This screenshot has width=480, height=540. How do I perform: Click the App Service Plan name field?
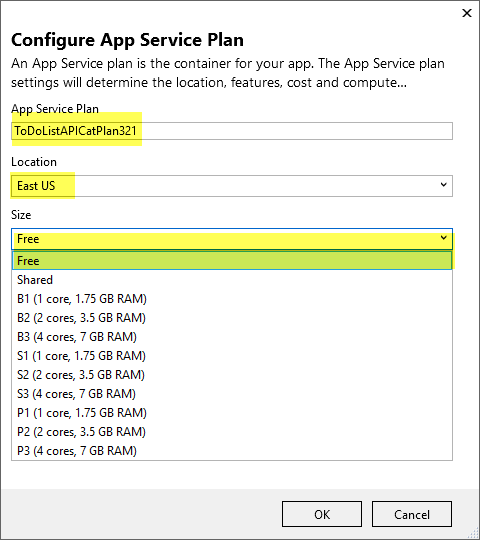coord(232,131)
